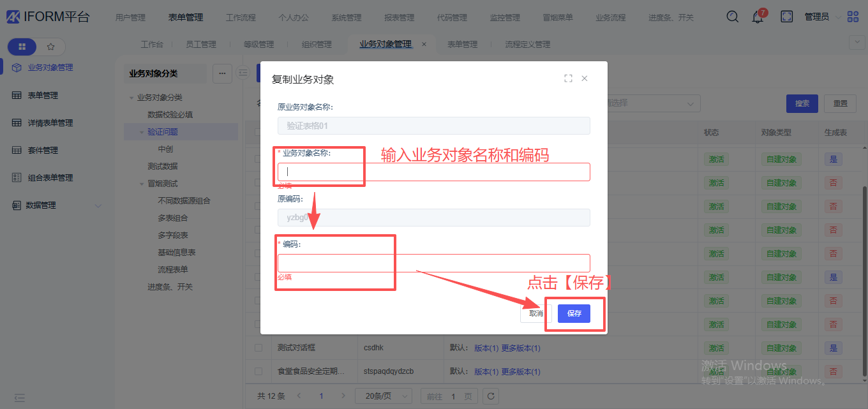Open the 20条/页 page size dropdown
868x409 pixels.
(383, 396)
